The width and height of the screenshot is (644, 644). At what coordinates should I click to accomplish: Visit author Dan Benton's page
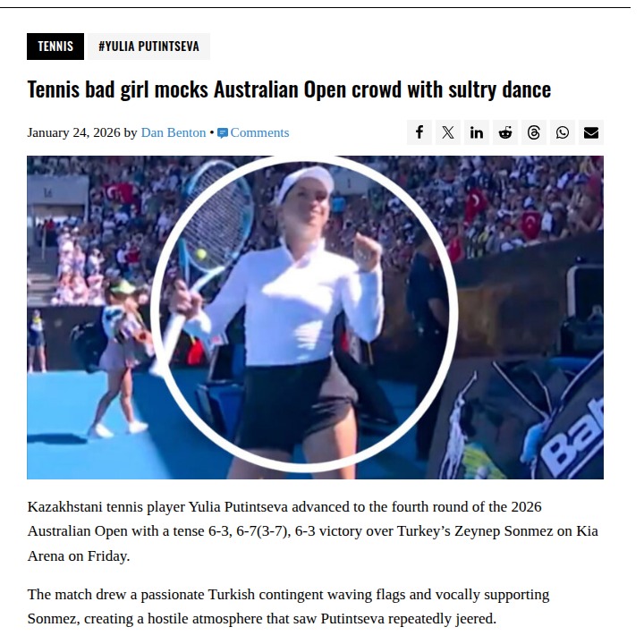[174, 132]
